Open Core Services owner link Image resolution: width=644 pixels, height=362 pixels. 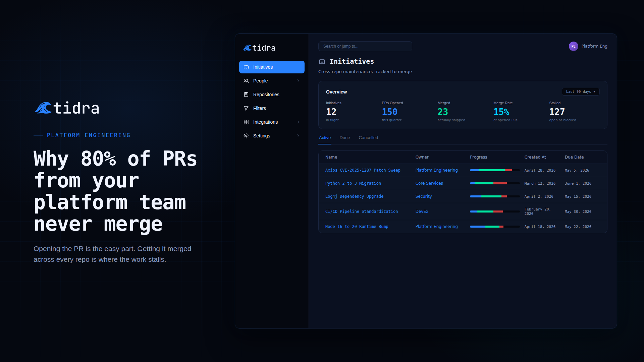pyautogui.click(x=429, y=183)
